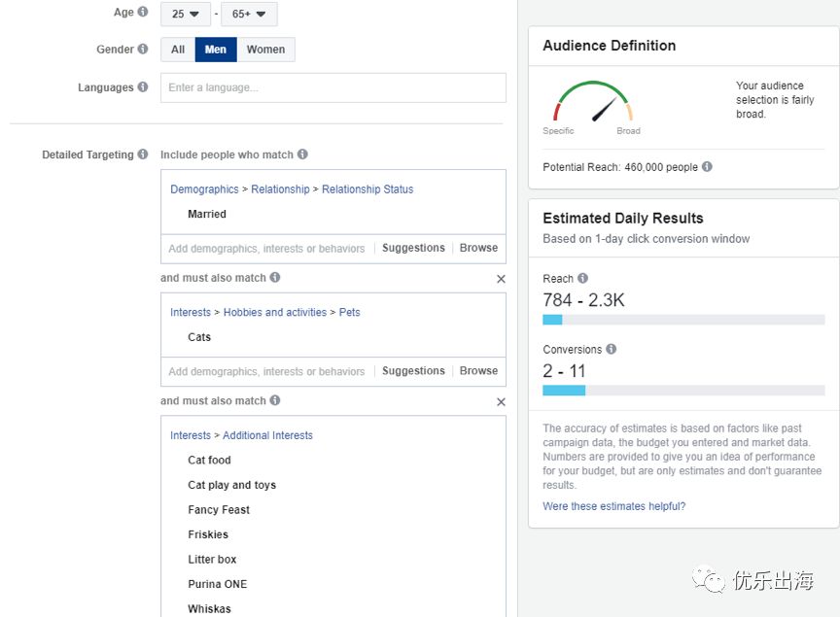840x617 pixels.
Task: Click the Detailed Targeting info icon
Action: (x=143, y=154)
